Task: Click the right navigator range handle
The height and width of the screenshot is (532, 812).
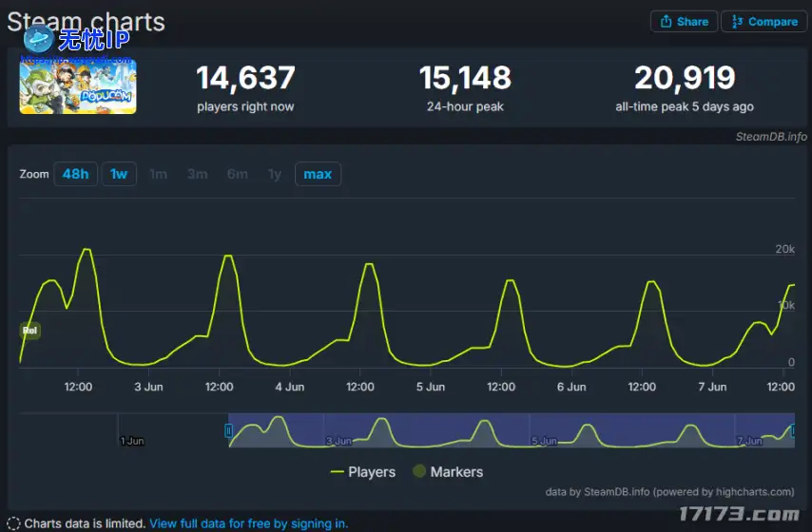Action: pos(792,430)
